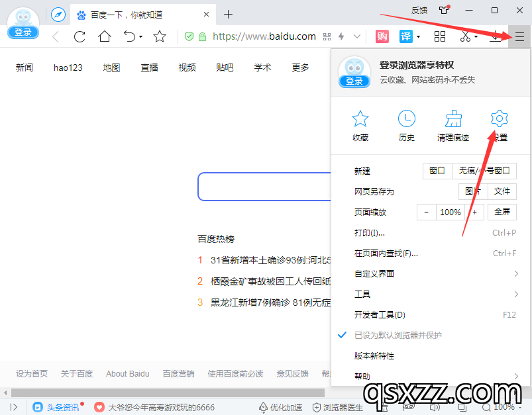Viewport: 532px width, 415px height.
Task: Select 在页面内查找(F)... menu item
Action: (x=431, y=254)
